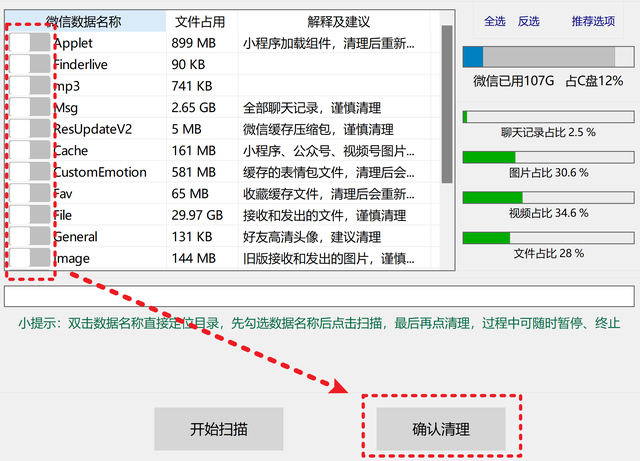The image size is (640, 461).
Task: Choose 推荐选项 recommended options
Action: click(593, 21)
